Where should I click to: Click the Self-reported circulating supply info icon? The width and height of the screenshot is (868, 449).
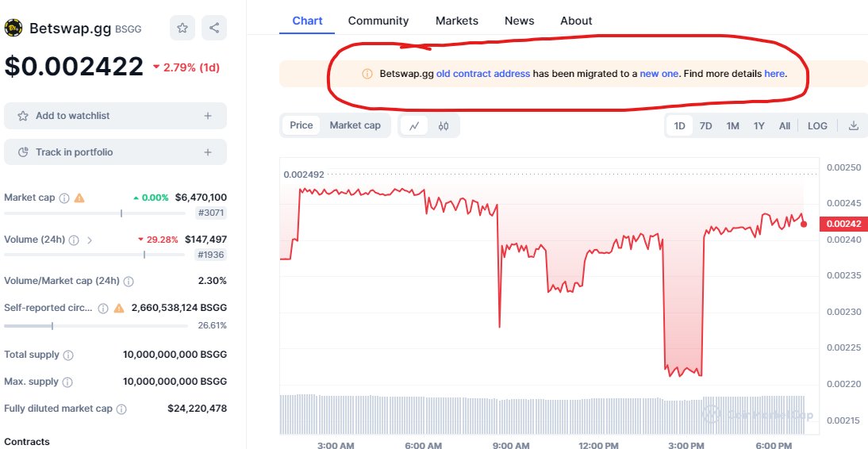pos(103,309)
